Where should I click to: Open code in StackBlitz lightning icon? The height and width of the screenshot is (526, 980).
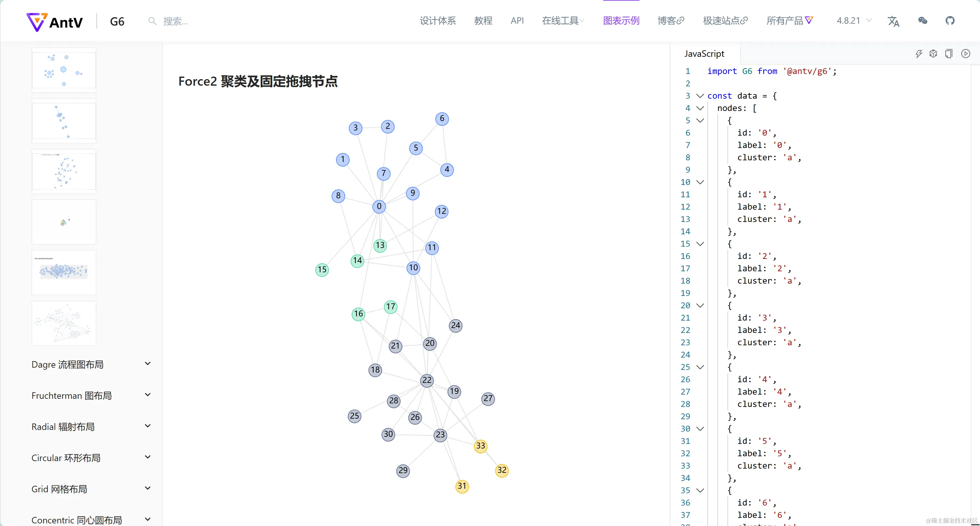[919, 54]
